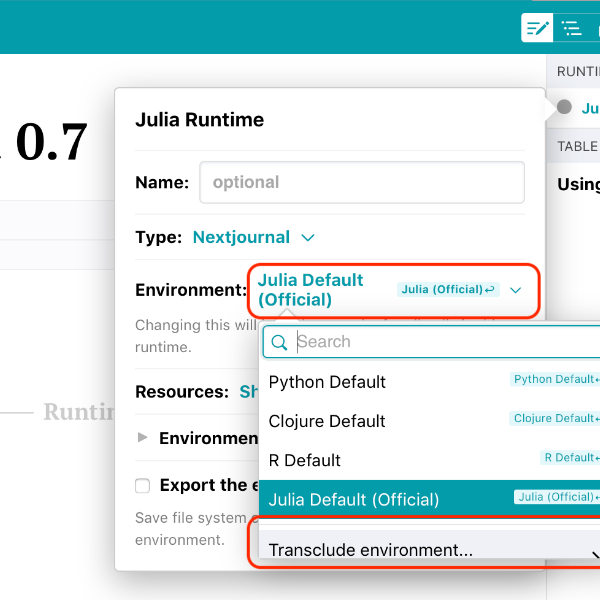
Task: Click the Python Default reference badge
Action: pos(556,380)
